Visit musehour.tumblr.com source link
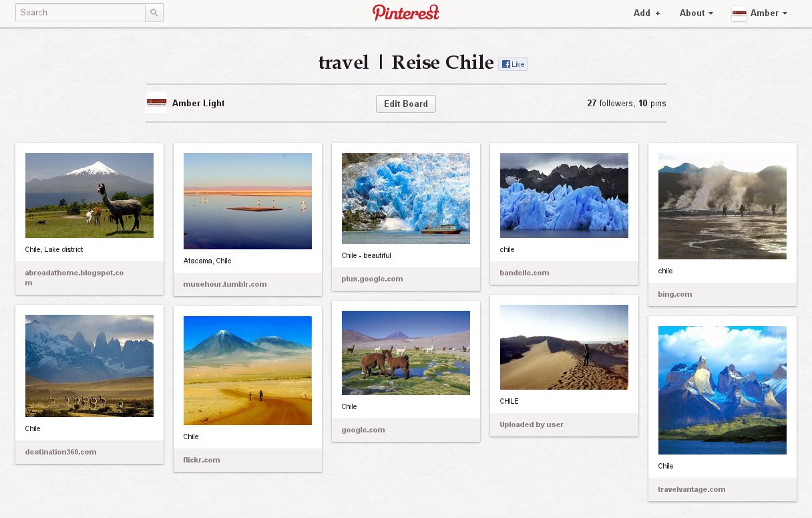Image resolution: width=812 pixels, height=518 pixels. (225, 284)
